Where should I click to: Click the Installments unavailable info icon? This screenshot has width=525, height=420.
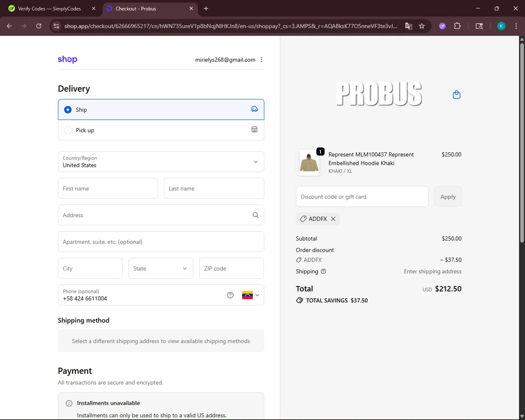[69, 403]
